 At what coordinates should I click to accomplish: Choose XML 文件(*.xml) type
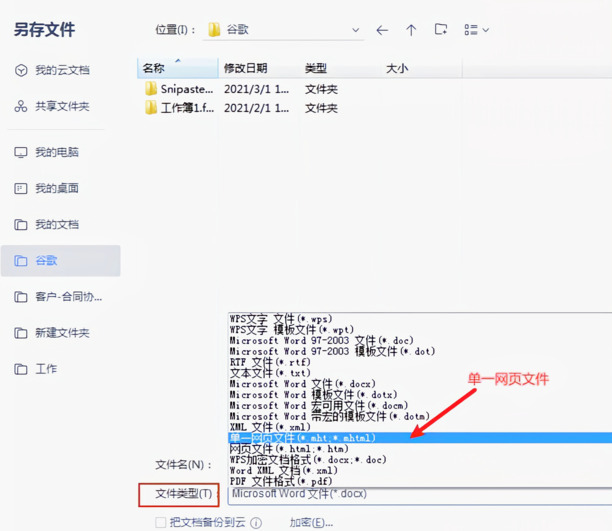pyautogui.click(x=420, y=427)
